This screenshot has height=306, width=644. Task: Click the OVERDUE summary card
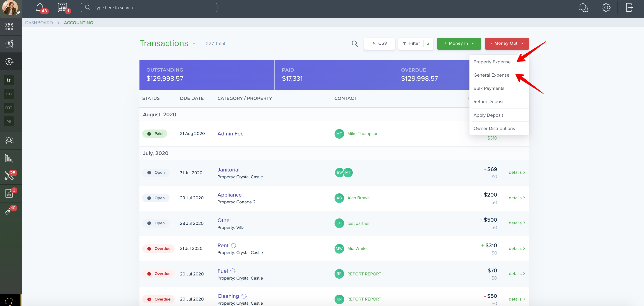click(x=432, y=75)
